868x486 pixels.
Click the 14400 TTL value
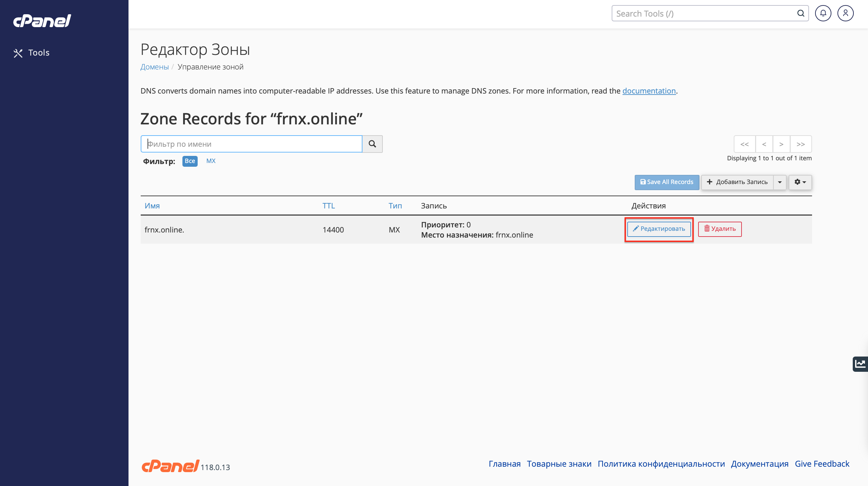[x=333, y=230]
